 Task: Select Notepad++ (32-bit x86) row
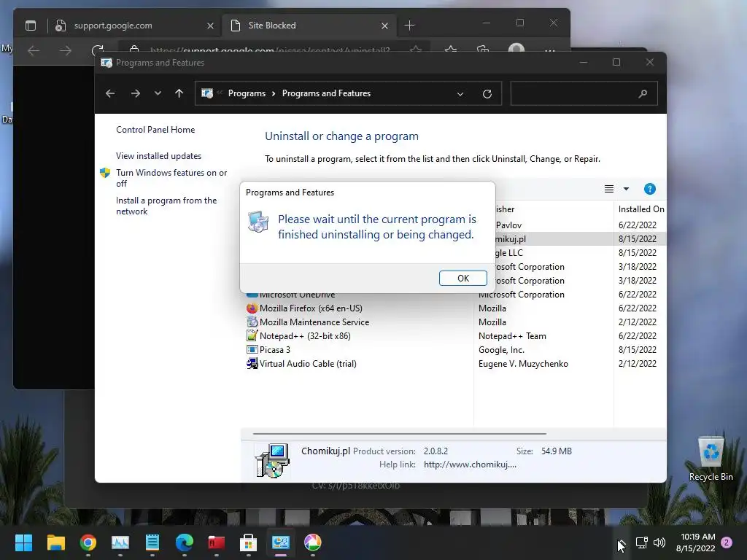coord(305,335)
